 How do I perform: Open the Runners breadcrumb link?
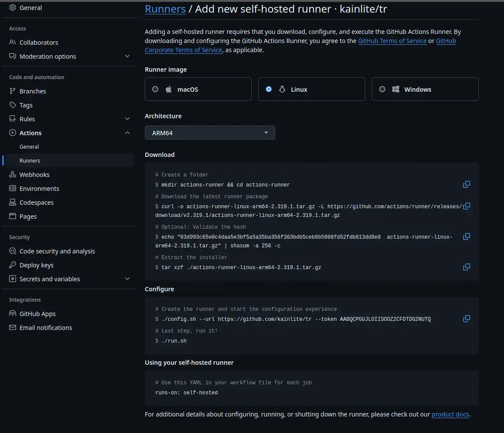coord(165,9)
